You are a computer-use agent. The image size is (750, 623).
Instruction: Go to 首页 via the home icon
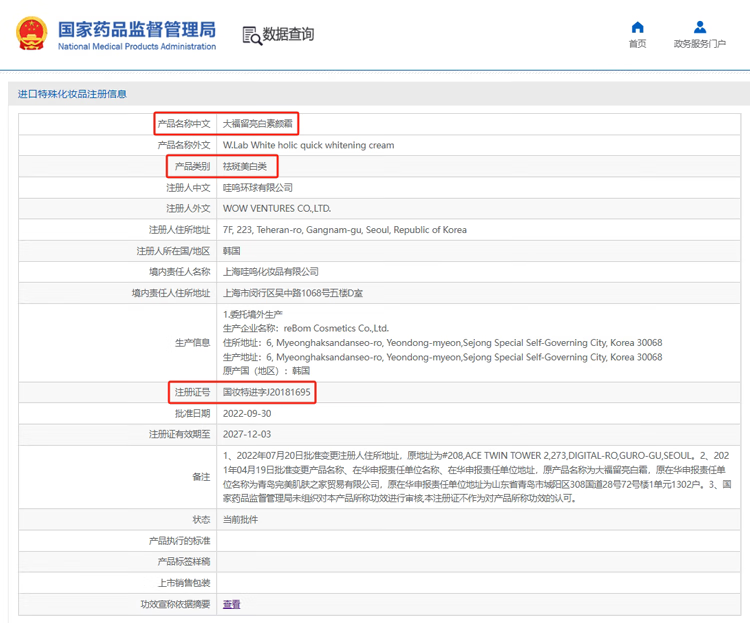637,27
